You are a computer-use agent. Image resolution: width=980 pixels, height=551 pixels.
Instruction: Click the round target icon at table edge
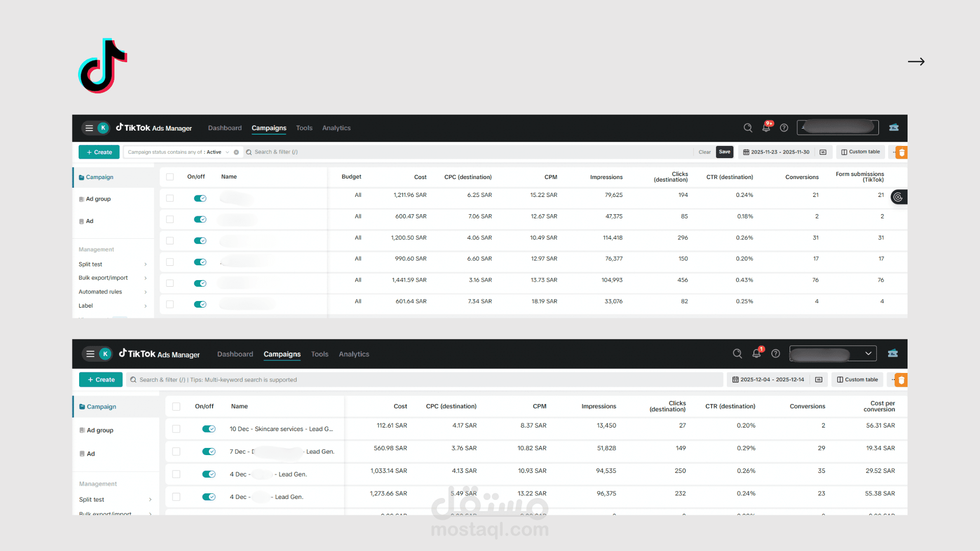[x=898, y=197]
